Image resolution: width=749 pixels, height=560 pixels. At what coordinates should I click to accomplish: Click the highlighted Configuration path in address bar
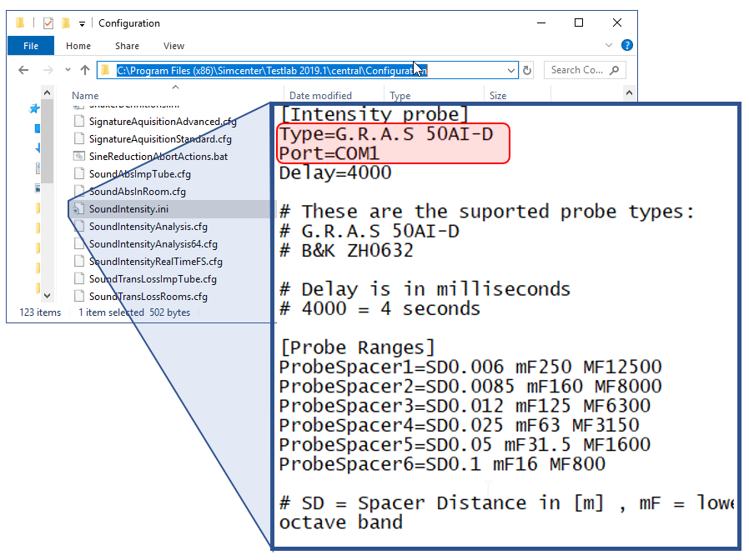click(x=272, y=71)
